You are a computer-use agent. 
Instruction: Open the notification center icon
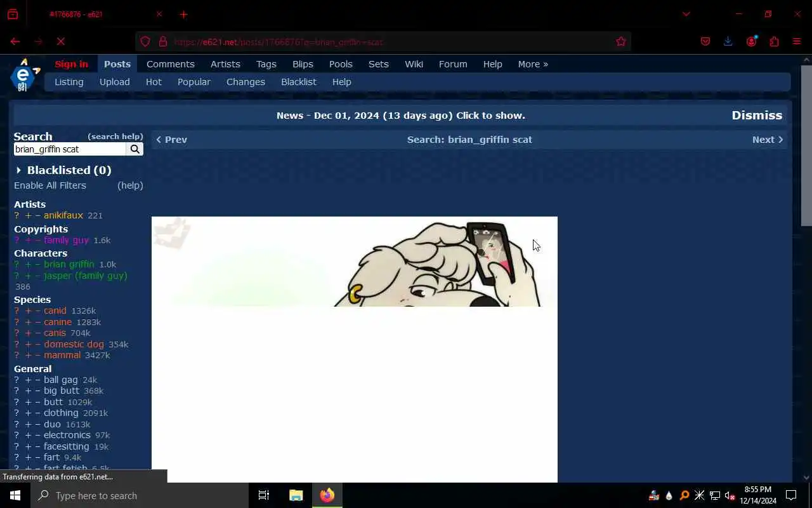[x=791, y=495]
